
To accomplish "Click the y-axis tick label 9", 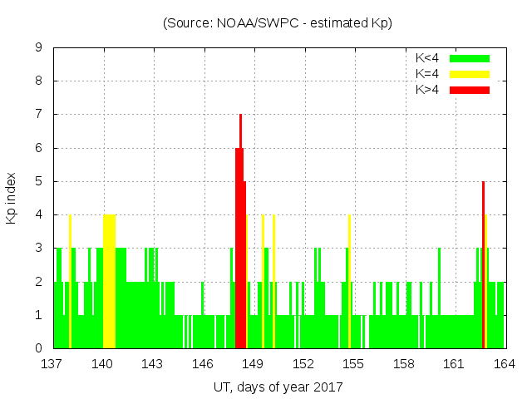I will point(39,48).
